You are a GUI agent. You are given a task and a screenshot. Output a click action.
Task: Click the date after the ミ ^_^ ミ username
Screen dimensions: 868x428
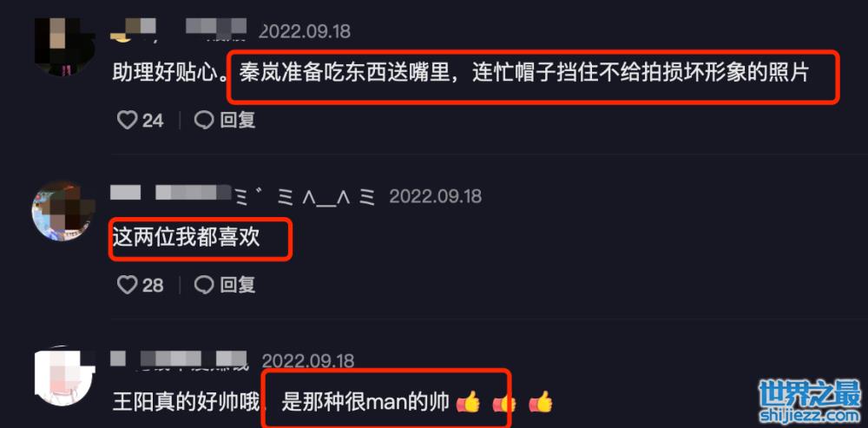pos(436,196)
